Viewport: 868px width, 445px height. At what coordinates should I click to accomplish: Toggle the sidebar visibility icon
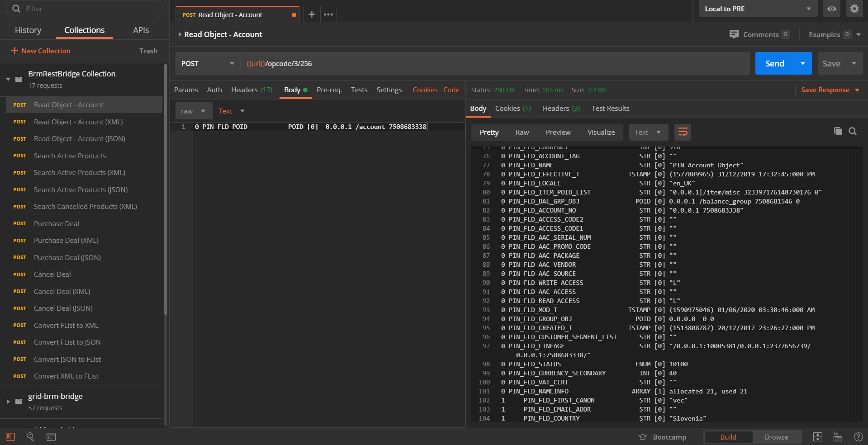pyautogui.click(x=10, y=437)
